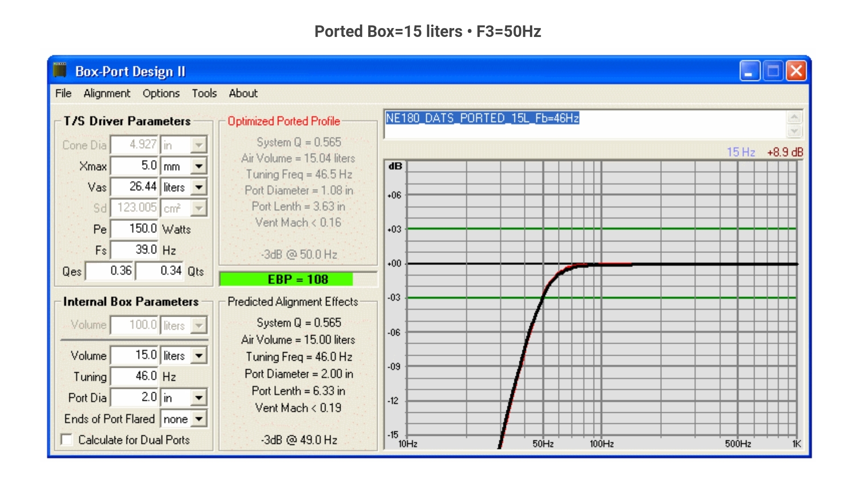Click the Cone Dia field 4.927
This screenshot has width=868, height=484.
click(134, 145)
